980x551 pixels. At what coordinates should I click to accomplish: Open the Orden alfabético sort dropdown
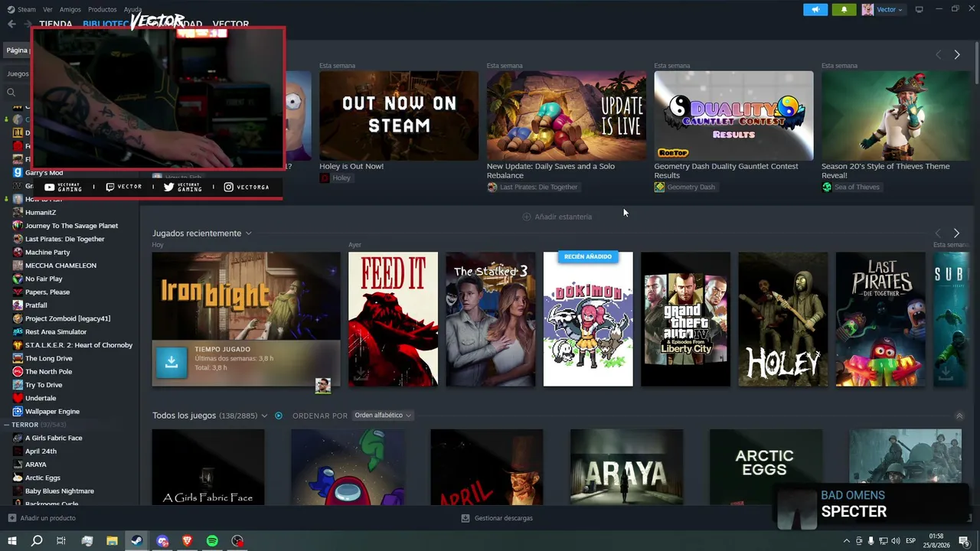click(x=383, y=416)
